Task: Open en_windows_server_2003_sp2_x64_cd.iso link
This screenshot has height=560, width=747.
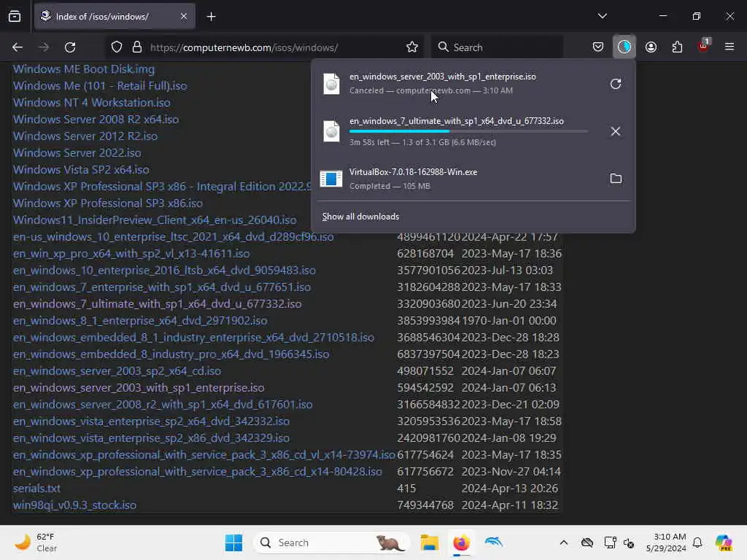Action: (117, 371)
